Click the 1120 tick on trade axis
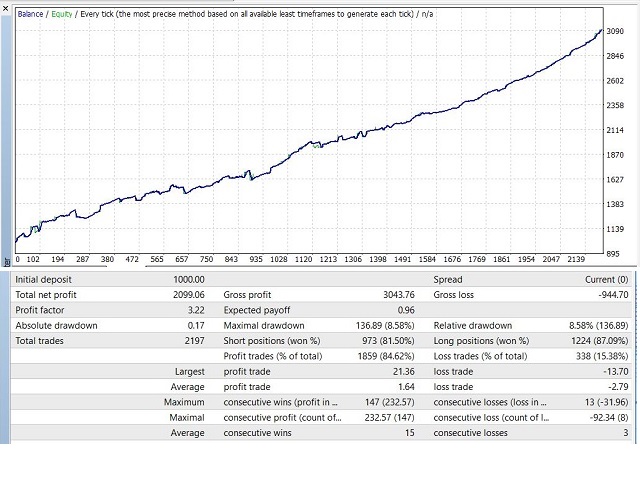This screenshot has height=480, width=640. pos(303,259)
